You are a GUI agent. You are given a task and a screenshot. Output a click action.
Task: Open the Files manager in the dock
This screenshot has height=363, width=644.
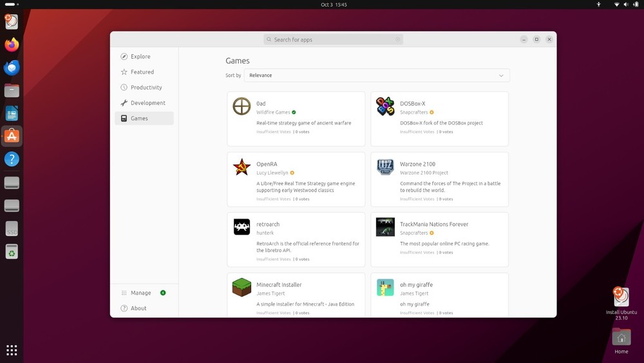[12, 90]
